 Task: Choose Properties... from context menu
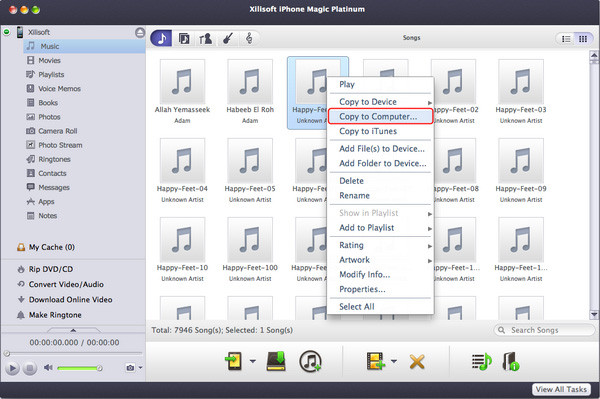[381, 289]
